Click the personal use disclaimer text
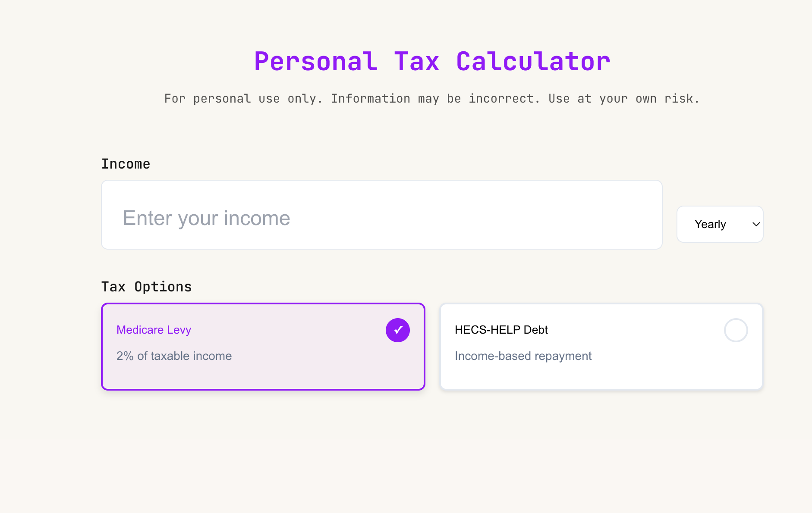Image resolution: width=812 pixels, height=513 pixels. point(431,98)
